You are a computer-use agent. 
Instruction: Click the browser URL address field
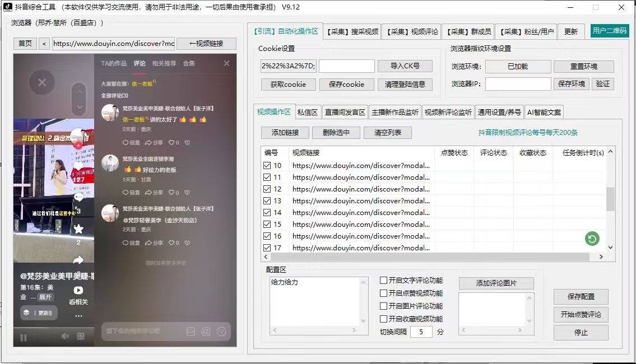(114, 44)
